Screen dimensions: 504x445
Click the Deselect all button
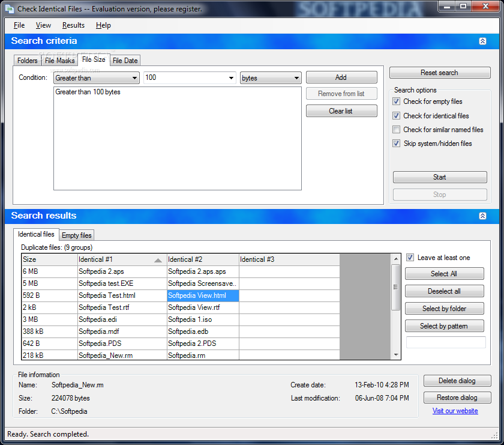click(444, 291)
